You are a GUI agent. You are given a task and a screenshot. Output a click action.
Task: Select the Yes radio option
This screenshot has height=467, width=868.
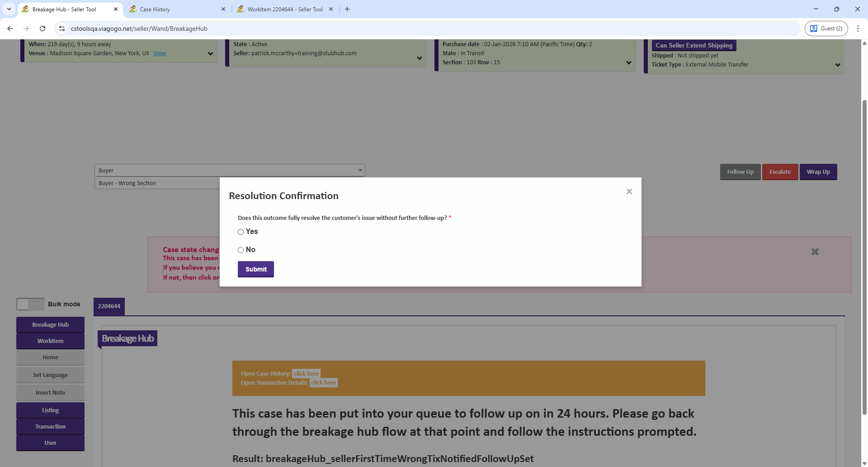click(241, 232)
